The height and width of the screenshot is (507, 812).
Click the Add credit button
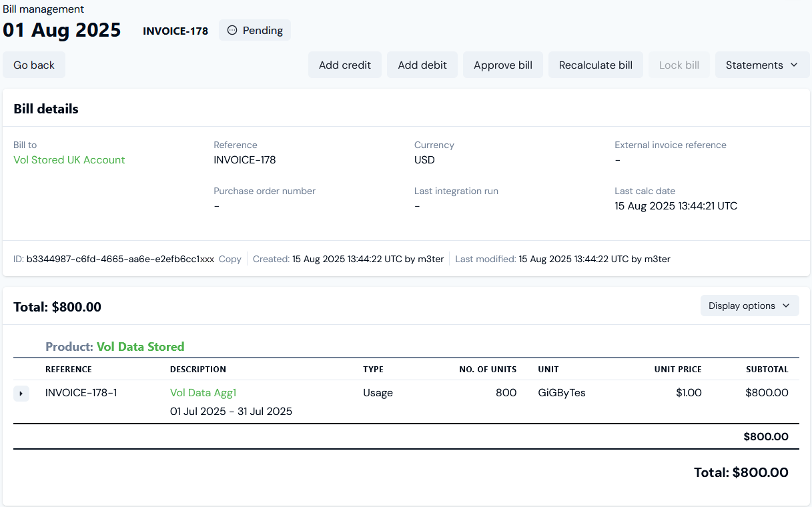(x=345, y=65)
